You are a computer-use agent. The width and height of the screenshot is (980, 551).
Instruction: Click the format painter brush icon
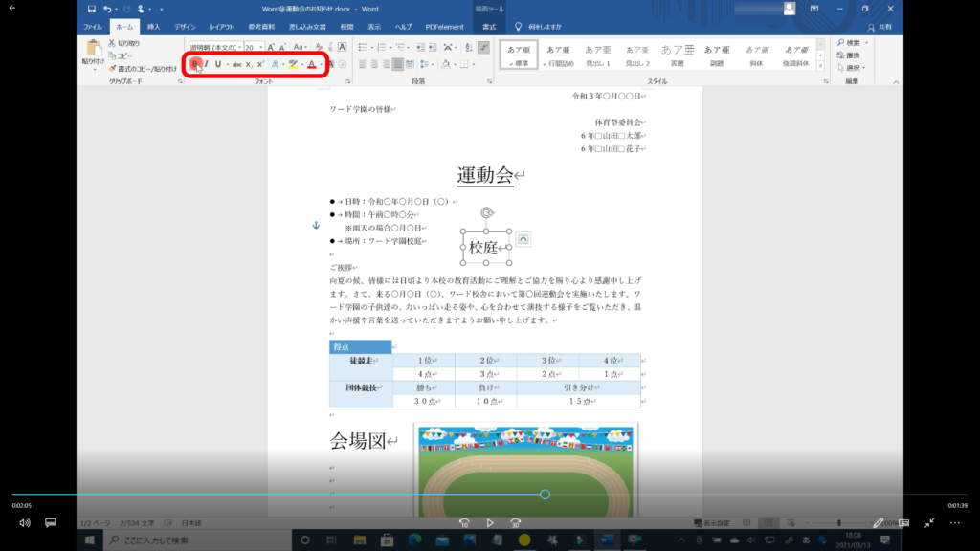[x=113, y=69]
